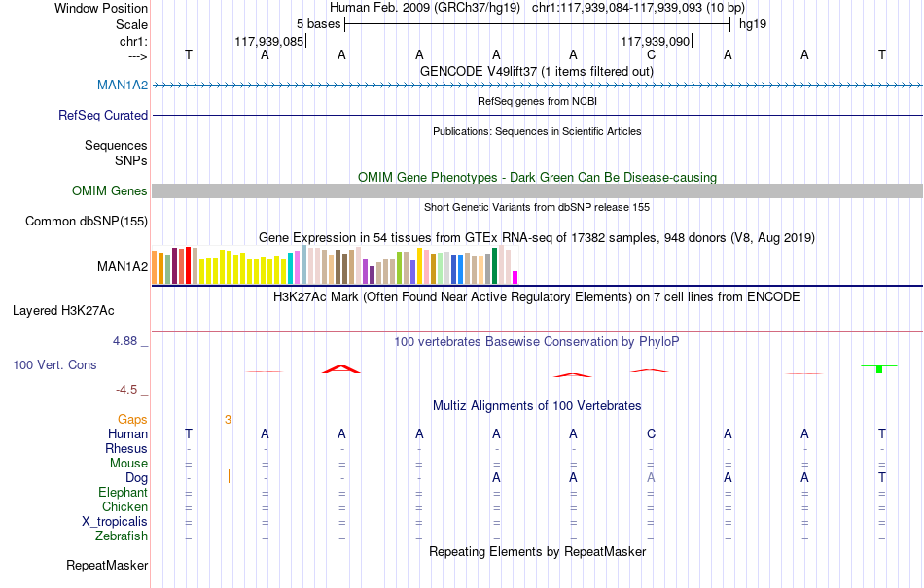Click the X_tropicalis species label
The width and height of the screenshot is (924, 588).
tap(115, 522)
